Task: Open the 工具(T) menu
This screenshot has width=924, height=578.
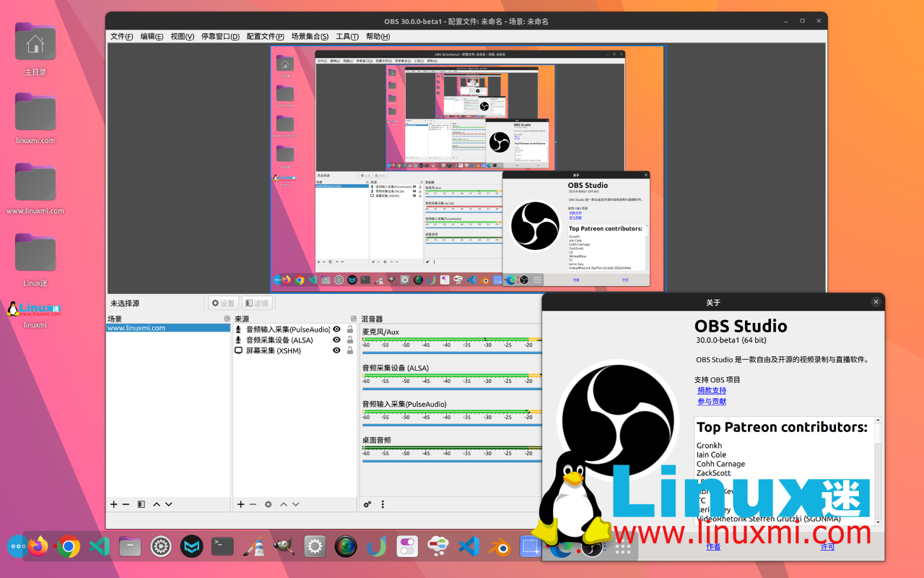Action: (x=347, y=36)
